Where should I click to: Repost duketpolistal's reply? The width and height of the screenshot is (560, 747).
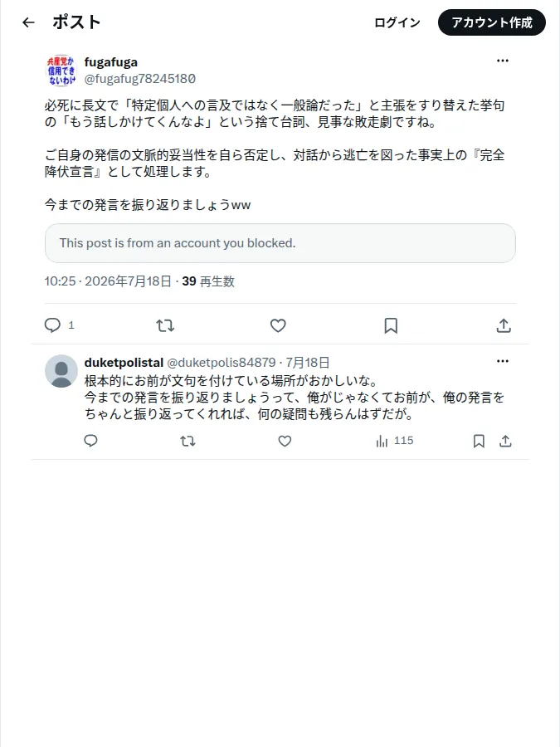[187, 442]
